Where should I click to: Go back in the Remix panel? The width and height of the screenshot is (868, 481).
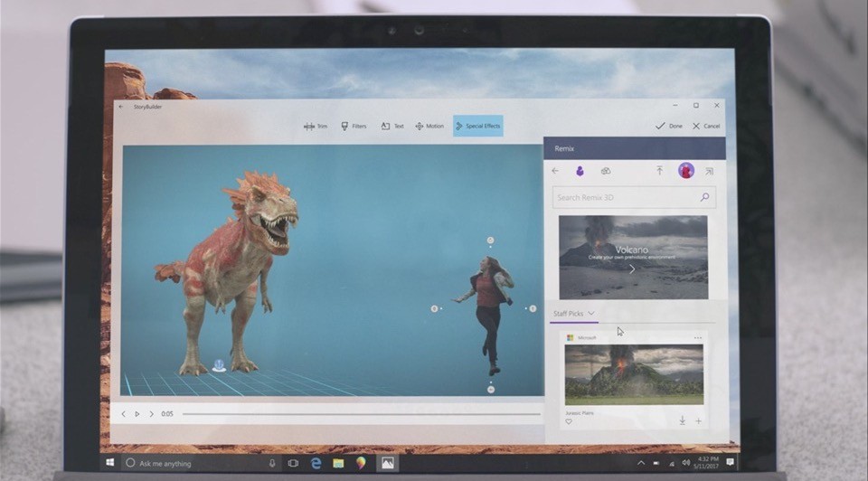(x=555, y=171)
